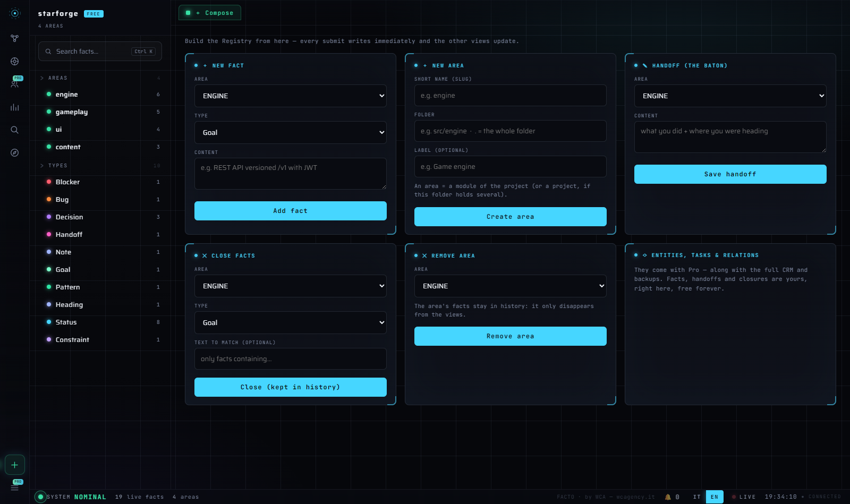Switch the language to EN
850x504 pixels.
click(715, 497)
